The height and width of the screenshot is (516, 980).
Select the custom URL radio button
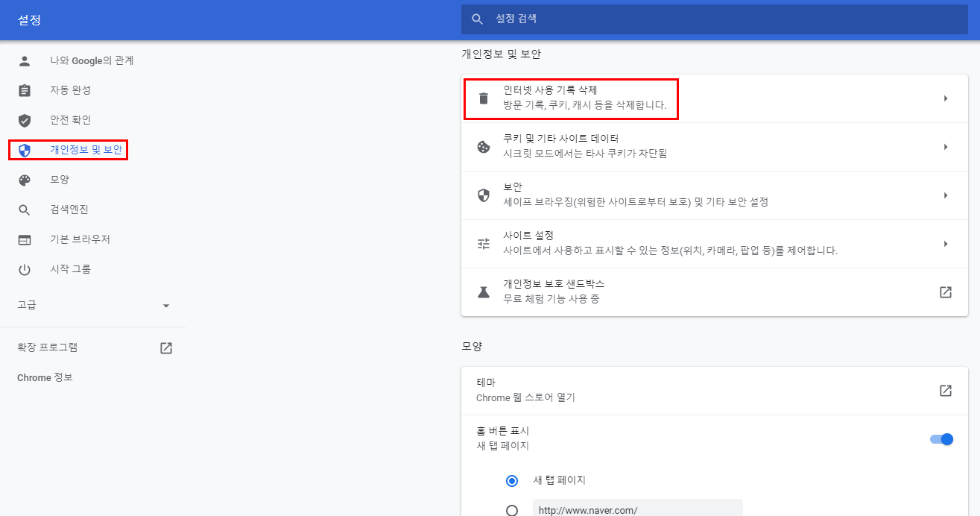[512, 511]
